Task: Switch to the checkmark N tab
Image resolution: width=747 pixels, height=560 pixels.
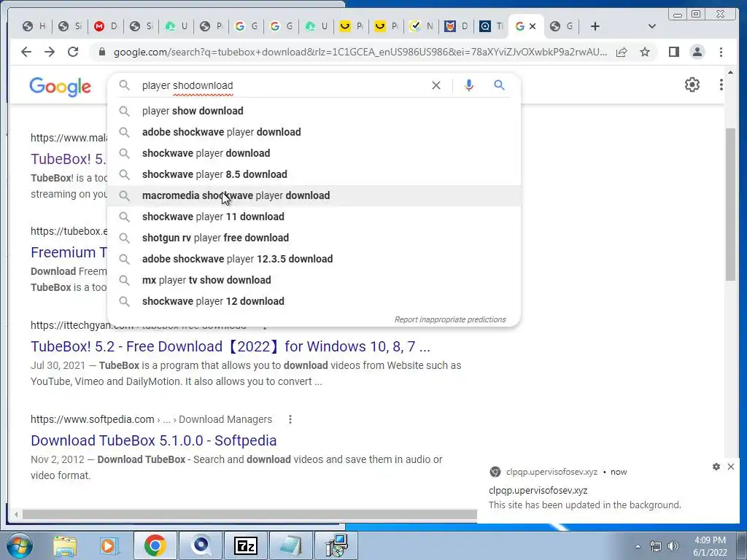Action: (x=422, y=27)
